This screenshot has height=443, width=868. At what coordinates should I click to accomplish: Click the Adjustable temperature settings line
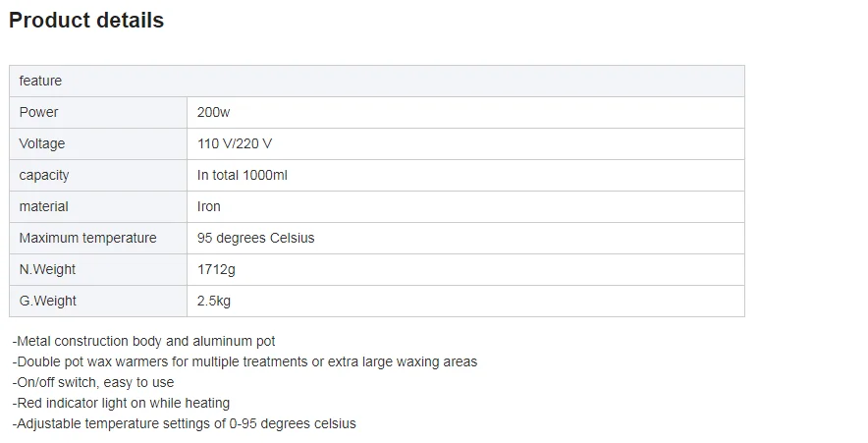coord(185,423)
